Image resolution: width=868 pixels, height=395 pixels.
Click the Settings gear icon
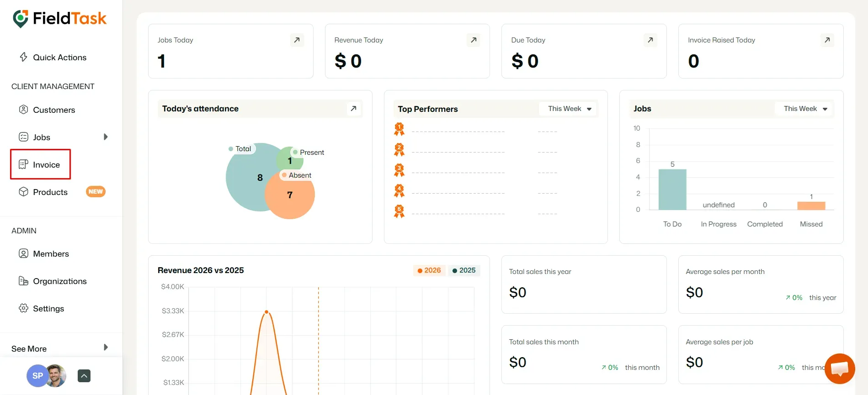pos(23,308)
